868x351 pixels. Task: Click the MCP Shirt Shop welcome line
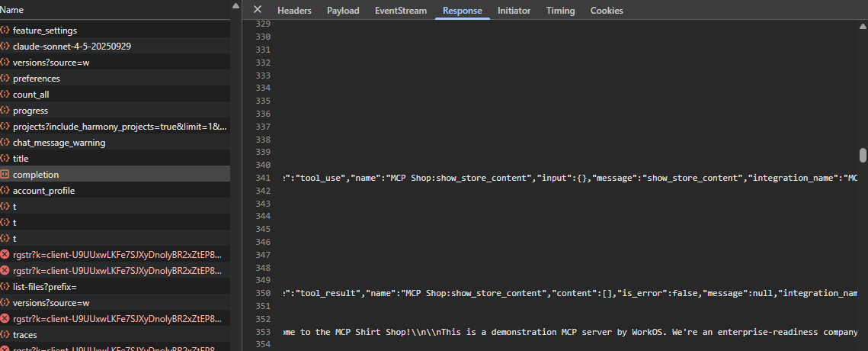click(x=569, y=332)
